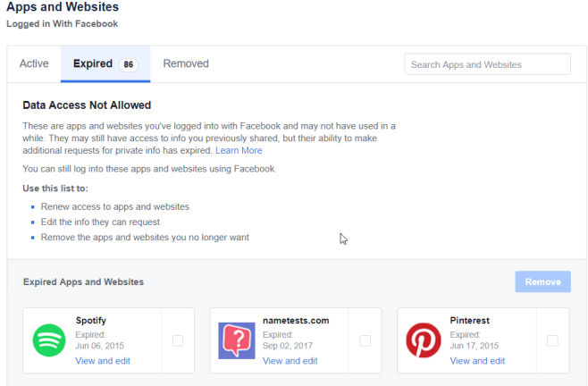Select the nametests.com checkbox
Viewport: 588px width, 386px height.
pos(365,340)
